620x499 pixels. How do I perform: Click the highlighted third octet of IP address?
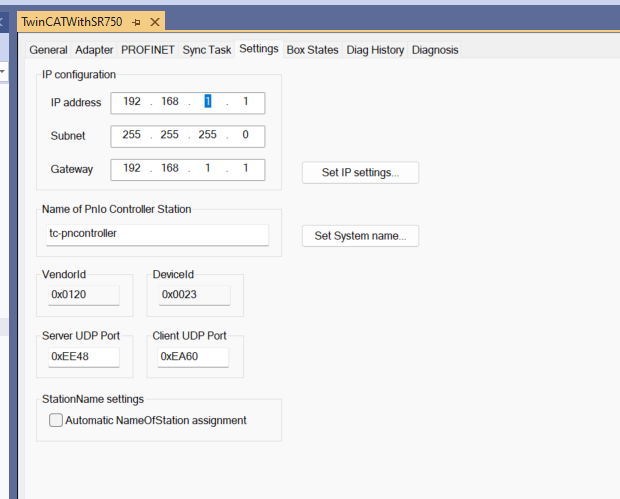coord(208,102)
